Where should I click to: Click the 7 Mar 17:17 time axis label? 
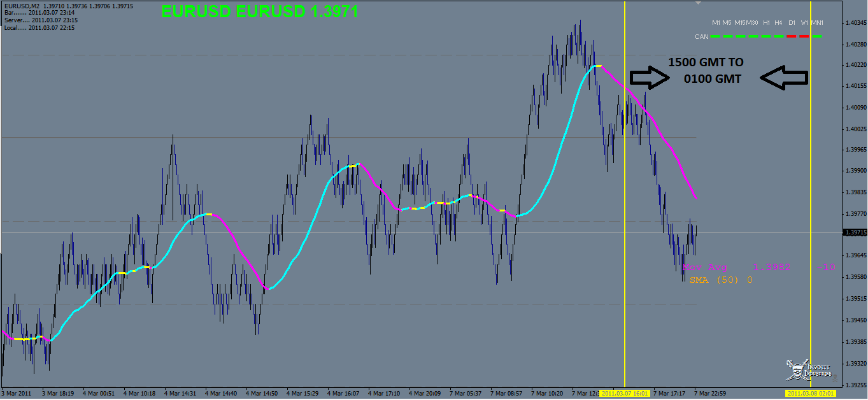[669, 394]
